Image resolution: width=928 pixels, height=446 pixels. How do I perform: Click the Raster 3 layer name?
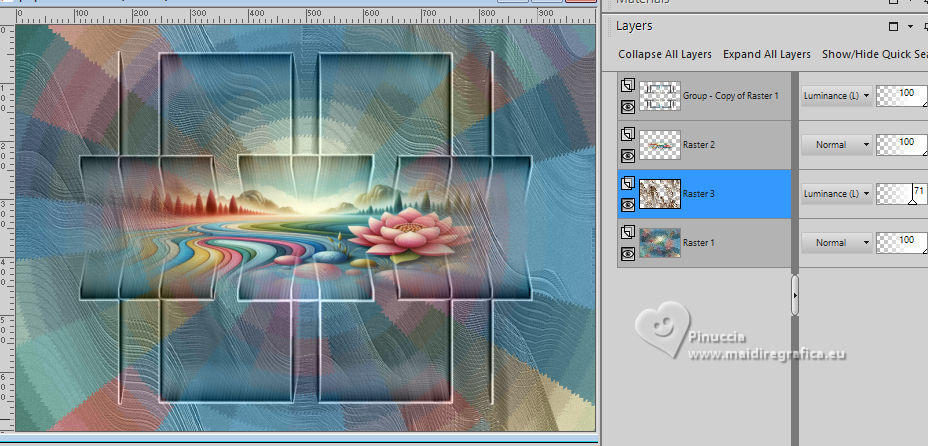[x=700, y=194]
